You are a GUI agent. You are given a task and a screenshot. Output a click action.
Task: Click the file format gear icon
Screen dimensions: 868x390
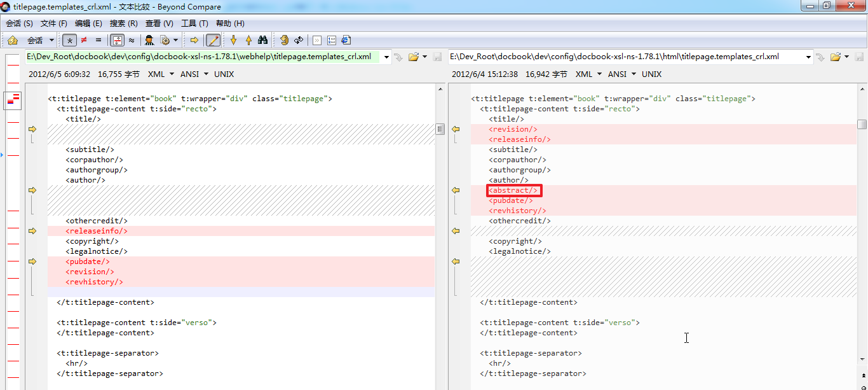click(165, 40)
